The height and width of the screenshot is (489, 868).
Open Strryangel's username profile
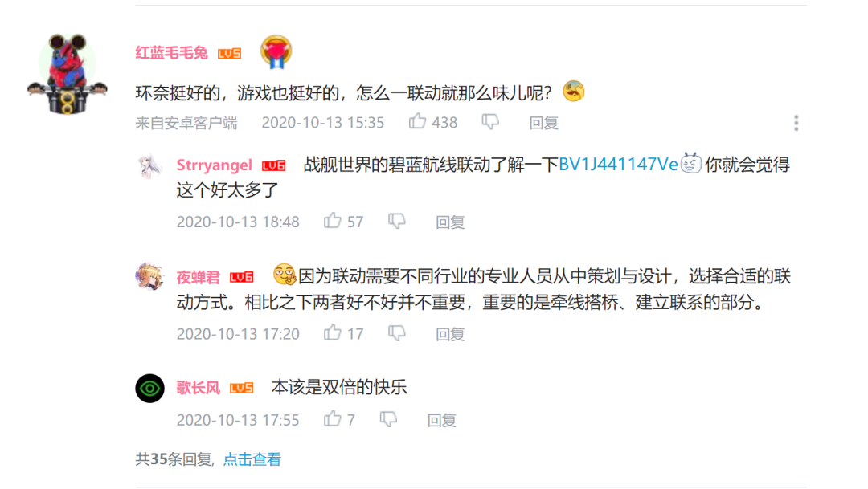point(215,165)
